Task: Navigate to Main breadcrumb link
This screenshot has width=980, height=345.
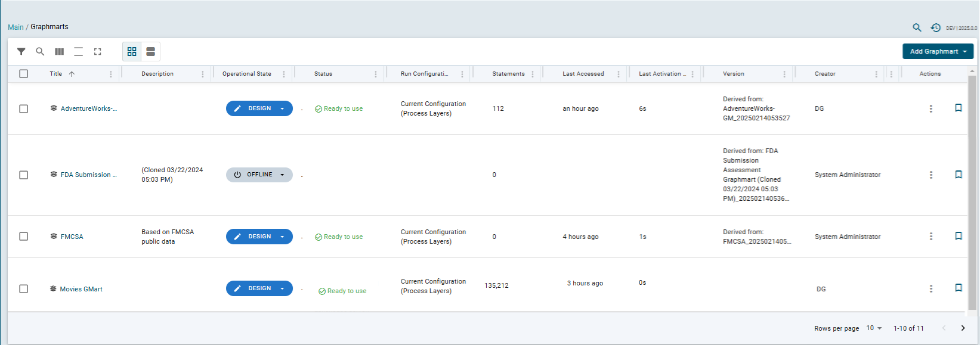Action: coord(16,27)
